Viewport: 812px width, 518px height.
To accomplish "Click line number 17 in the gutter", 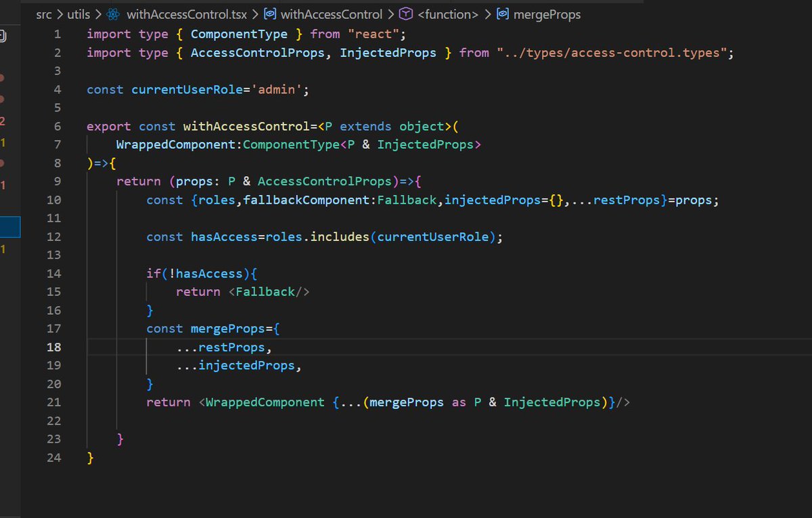I will pyautogui.click(x=54, y=328).
